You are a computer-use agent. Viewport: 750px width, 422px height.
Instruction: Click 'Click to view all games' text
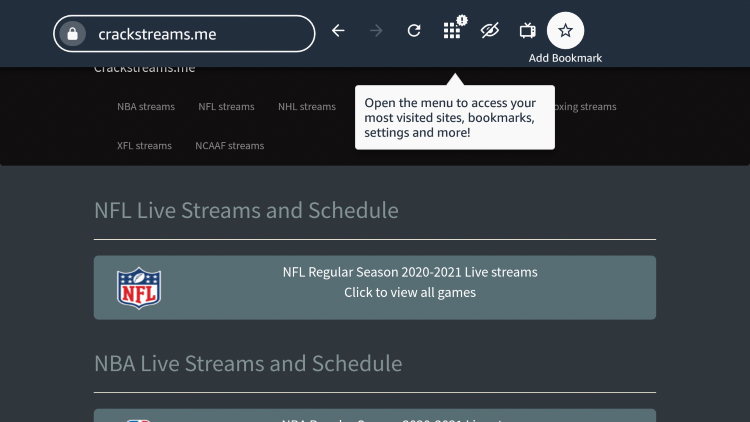click(410, 293)
